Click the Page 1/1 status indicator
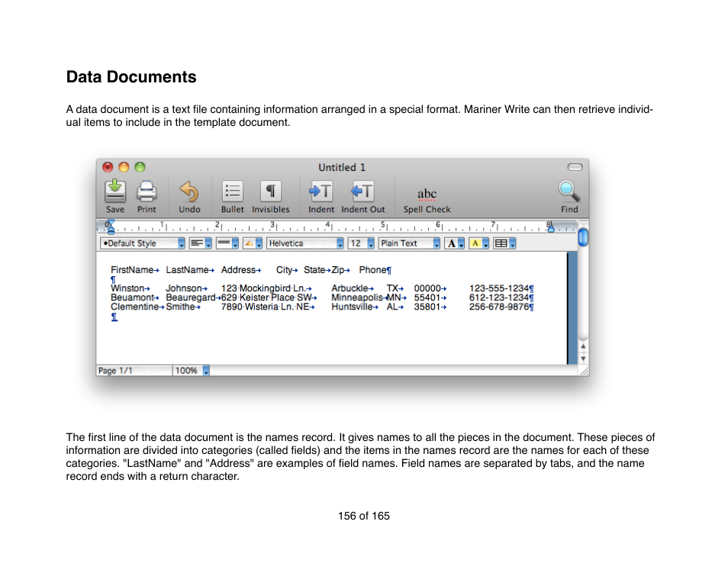Viewport: 728px width, 563px height. pos(134,371)
